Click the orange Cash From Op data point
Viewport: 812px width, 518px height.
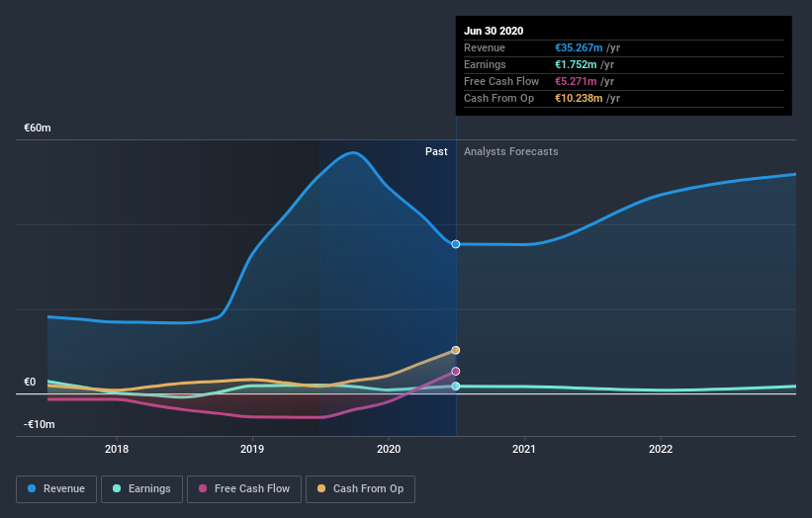pyautogui.click(x=456, y=350)
